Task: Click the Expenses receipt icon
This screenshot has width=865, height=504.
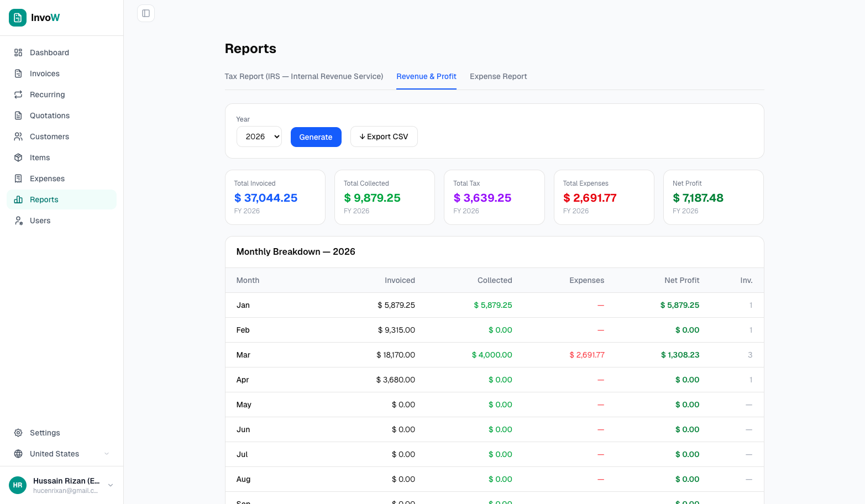Action: click(18, 179)
